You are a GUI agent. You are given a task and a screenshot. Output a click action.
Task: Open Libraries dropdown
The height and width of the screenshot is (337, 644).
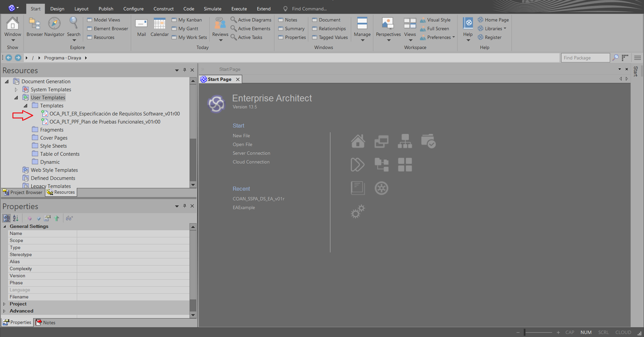click(492, 29)
